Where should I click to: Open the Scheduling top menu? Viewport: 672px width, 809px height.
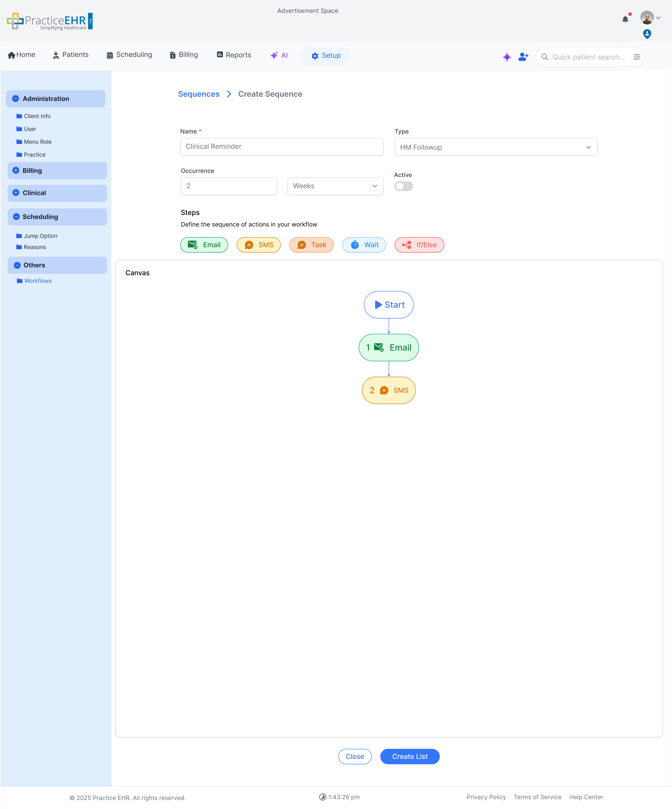[x=129, y=55]
